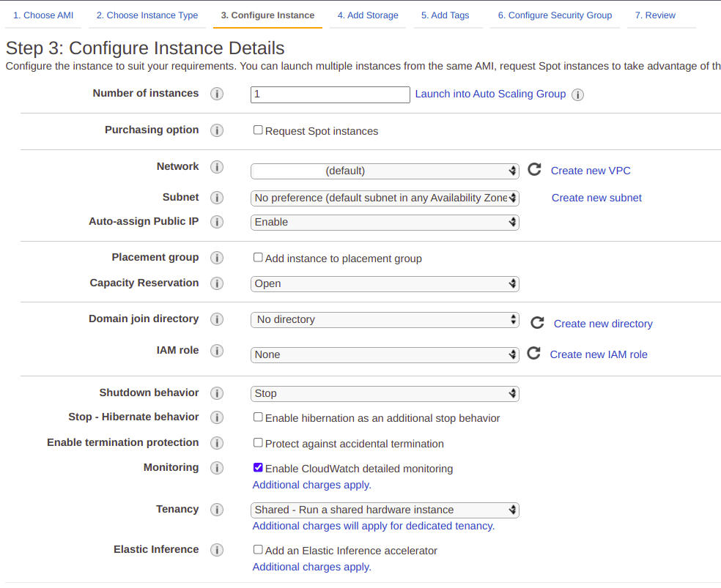Show info for Auto-assign Public IP
Image resolution: width=721 pixels, height=588 pixels.
(x=217, y=222)
